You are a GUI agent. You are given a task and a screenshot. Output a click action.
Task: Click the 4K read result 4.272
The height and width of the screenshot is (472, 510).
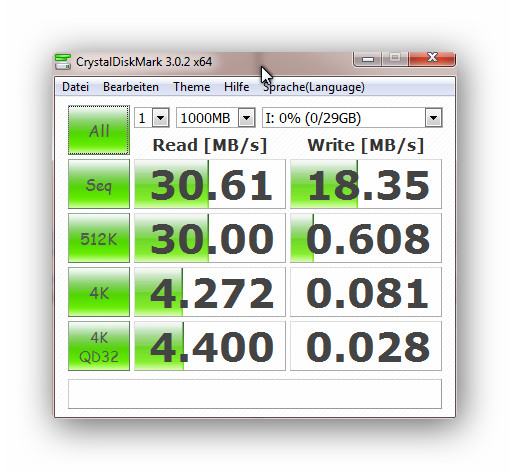click(x=210, y=292)
